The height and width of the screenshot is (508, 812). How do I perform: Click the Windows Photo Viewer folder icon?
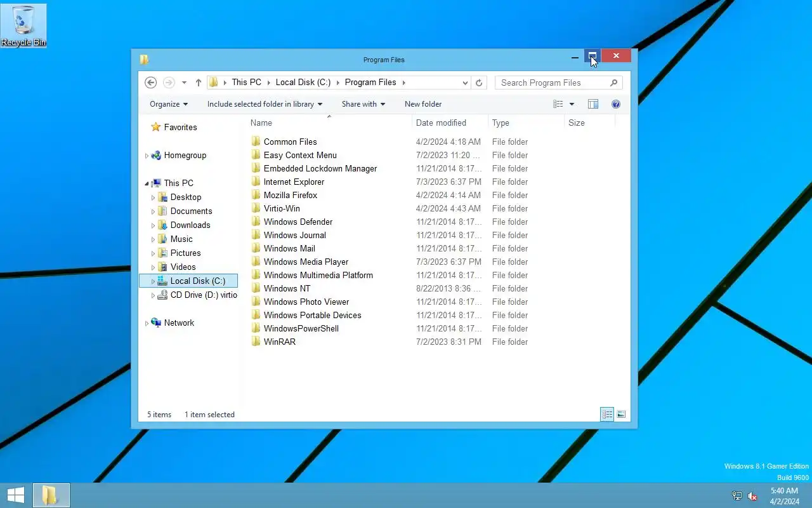[x=256, y=301]
